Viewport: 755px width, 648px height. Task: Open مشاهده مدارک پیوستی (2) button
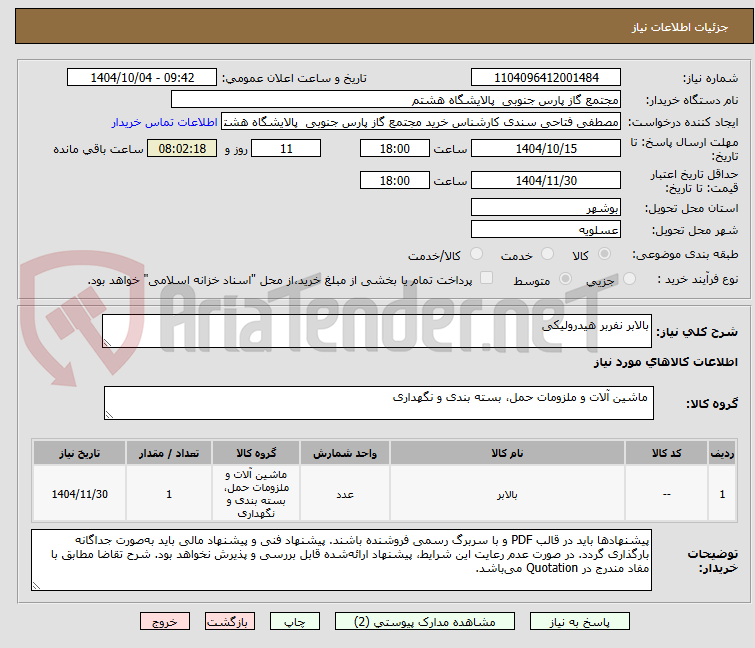coord(425,622)
